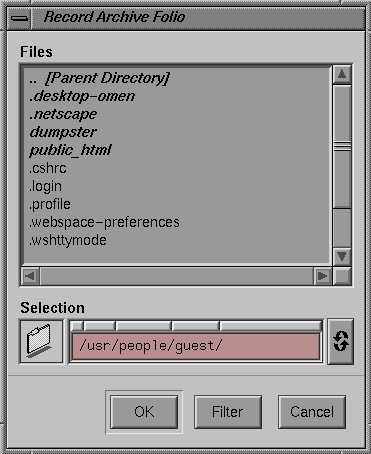Click the horizontal scroll left arrow

click(30, 276)
